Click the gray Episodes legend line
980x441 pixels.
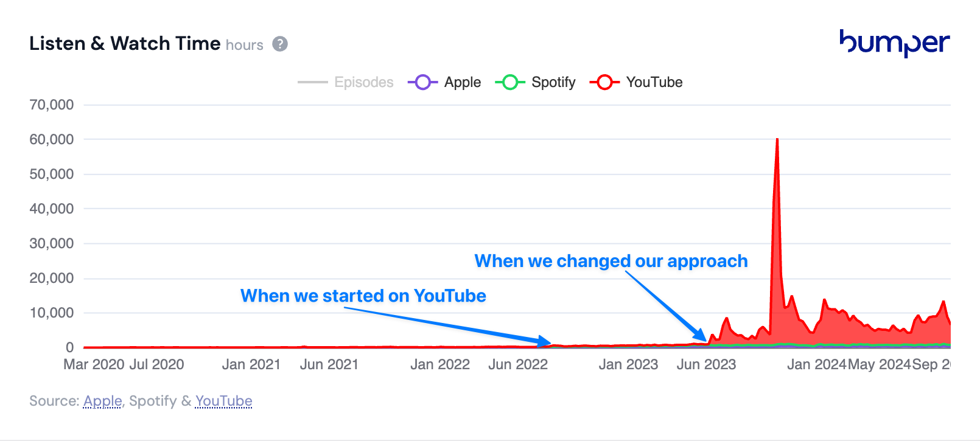(x=313, y=82)
